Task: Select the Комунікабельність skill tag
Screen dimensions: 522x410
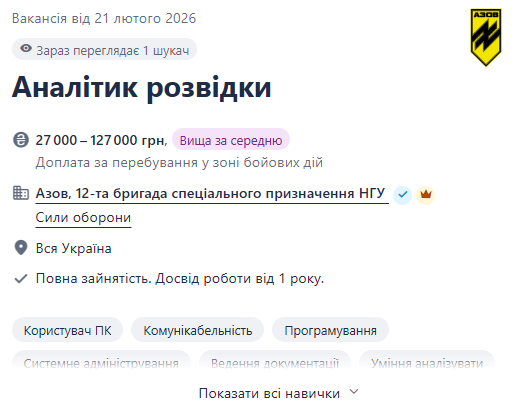Action: pos(198,330)
